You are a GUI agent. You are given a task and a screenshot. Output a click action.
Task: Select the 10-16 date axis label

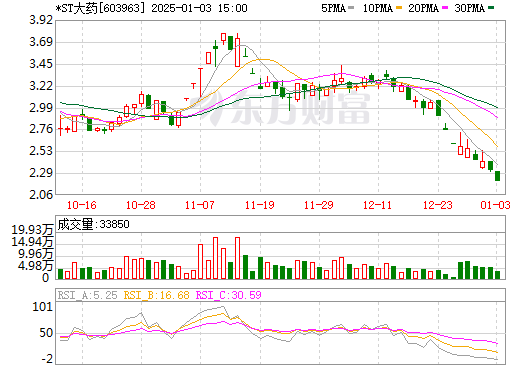[82, 205]
